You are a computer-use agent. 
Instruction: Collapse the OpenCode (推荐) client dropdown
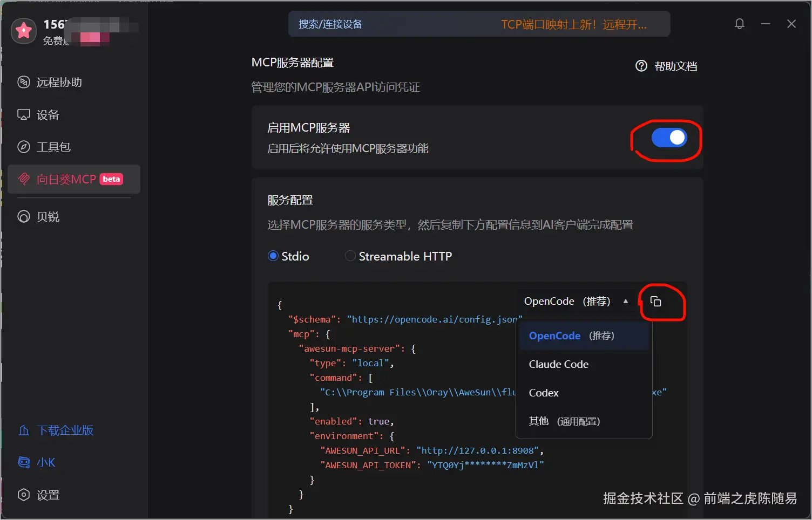pyautogui.click(x=576, y=301)
